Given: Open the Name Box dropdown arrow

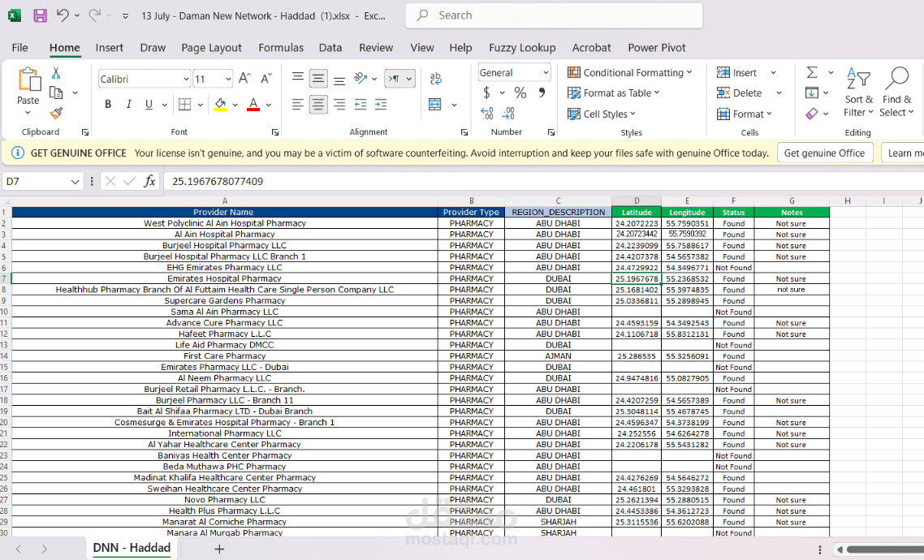Looking at the screenshot, I should point(75,181).
